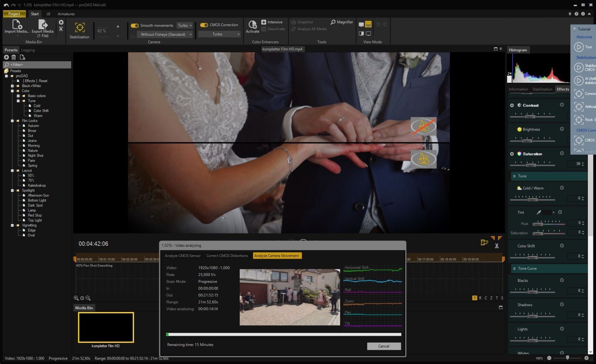Collapse the Tone Curve section
The image size is (596, 364).
[514, 269]
